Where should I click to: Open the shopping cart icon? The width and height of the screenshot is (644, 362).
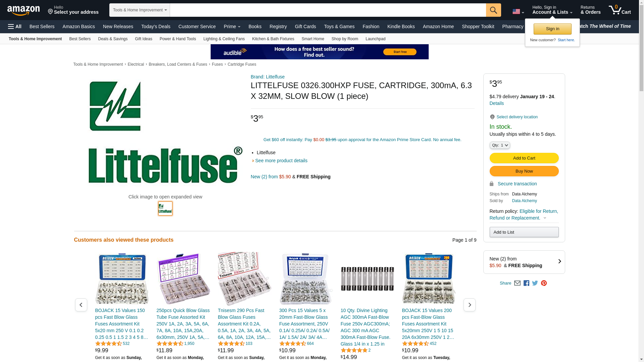coord(620,10)
